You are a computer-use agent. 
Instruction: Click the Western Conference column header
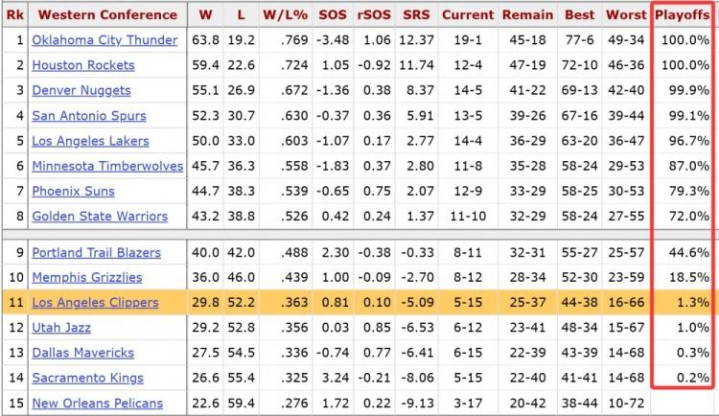coord(107,15)
